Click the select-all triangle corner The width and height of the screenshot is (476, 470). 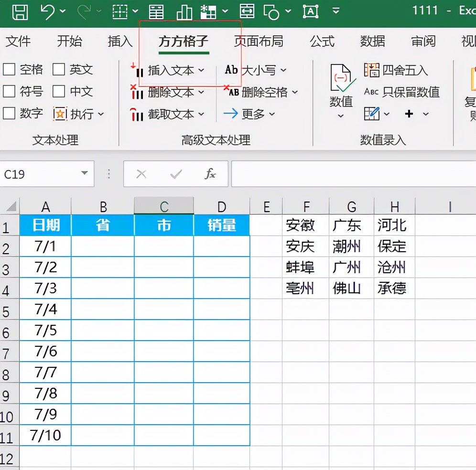tap(11, 206)
